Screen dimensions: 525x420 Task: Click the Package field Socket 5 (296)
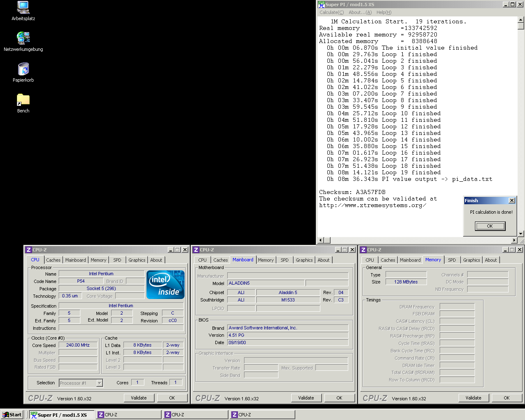click(x=101, y=288)
